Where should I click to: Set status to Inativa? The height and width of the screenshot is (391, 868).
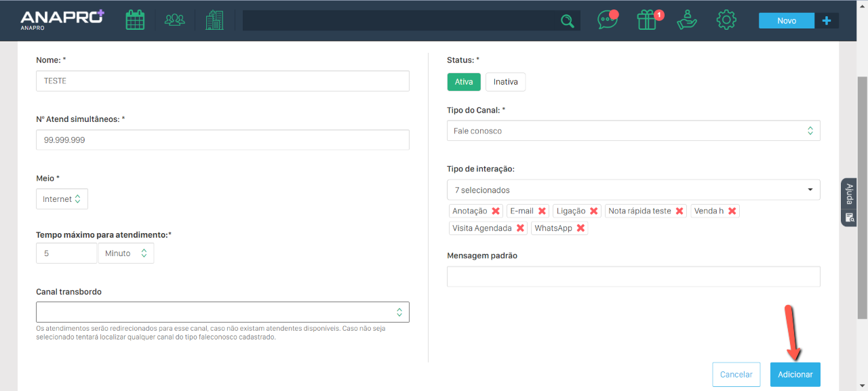[x=505, y=82]
